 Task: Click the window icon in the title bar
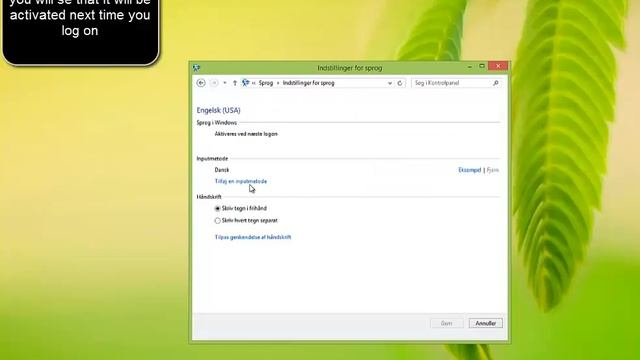196,68
